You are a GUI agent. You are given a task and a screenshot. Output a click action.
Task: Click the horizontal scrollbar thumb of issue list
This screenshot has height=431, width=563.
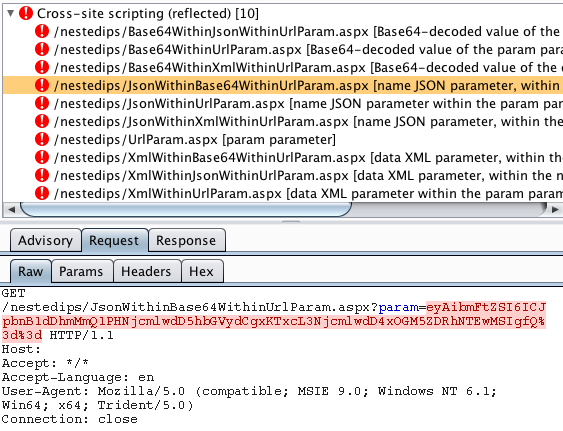[186, 209]
